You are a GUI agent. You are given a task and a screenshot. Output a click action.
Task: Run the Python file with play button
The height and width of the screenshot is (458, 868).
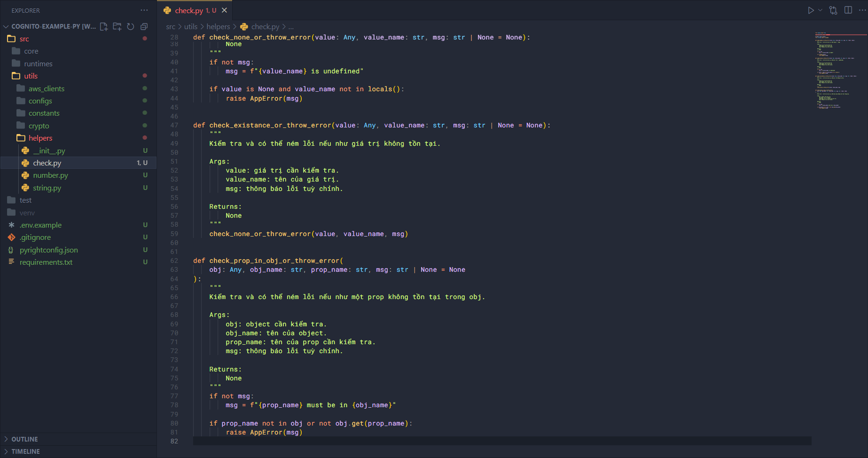pyautogui.click(x=811, y=10)
